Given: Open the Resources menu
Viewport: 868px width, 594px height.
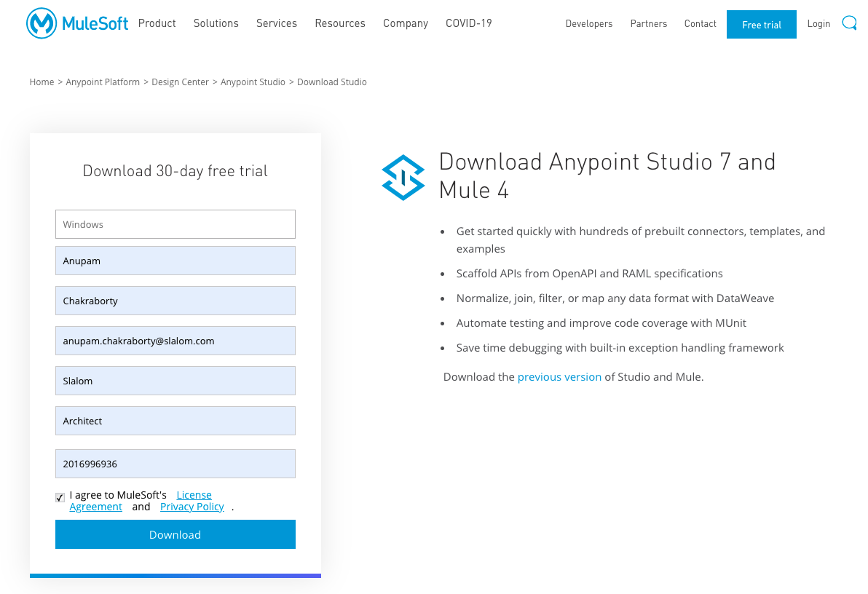Looking at the screenshot, I should click(340, 23).
